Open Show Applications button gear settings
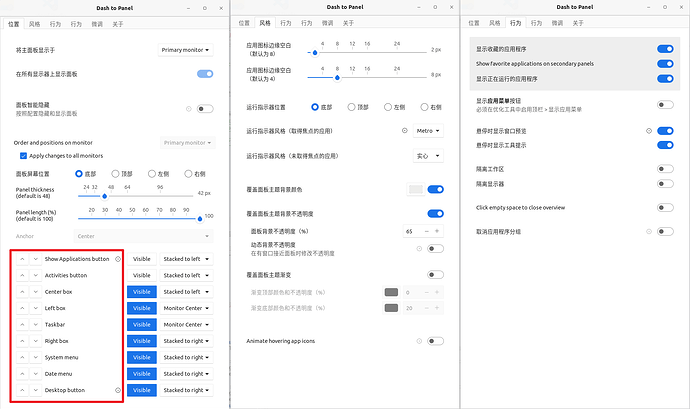690x409 pixels. click(x=118, y=259)
